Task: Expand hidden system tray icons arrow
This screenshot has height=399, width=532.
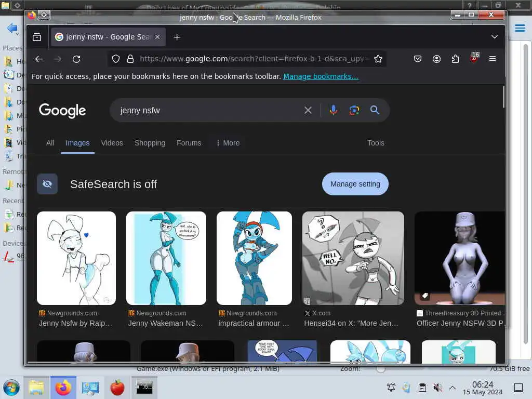Action: [453, 387]
